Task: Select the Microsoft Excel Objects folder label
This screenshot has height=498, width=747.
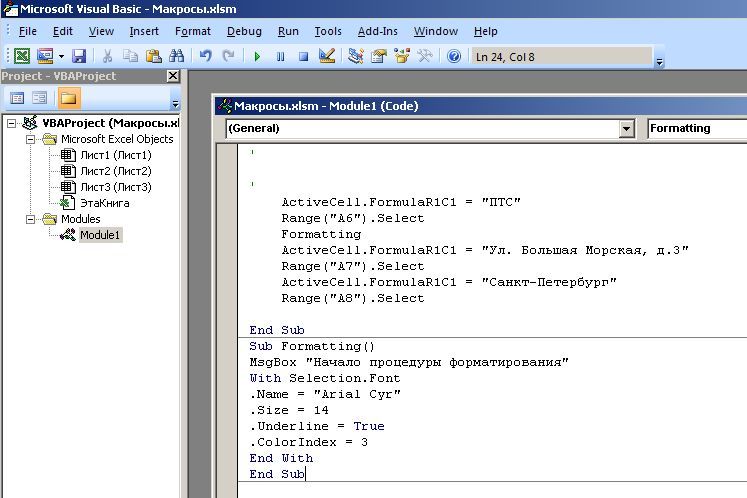Action: (x=117, y=139)
